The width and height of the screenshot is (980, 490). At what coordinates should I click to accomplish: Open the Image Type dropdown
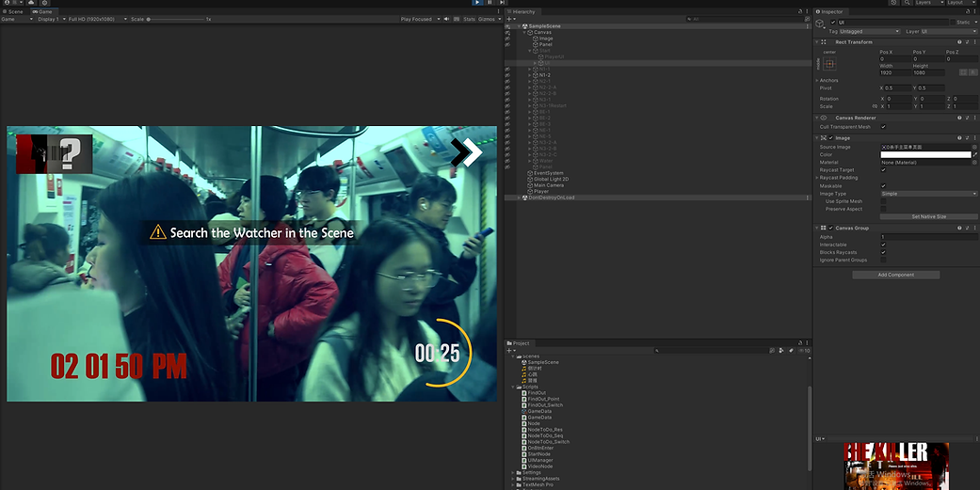928,194
